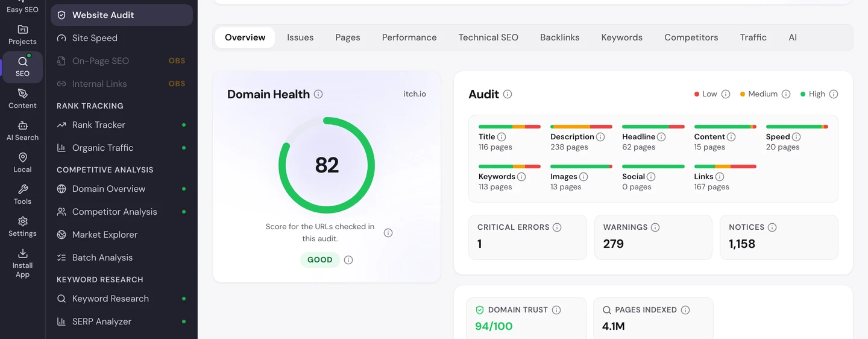This screenshot has height=339, width=868.
Task: Click info icon beside score description text
Action: point(388,233)
